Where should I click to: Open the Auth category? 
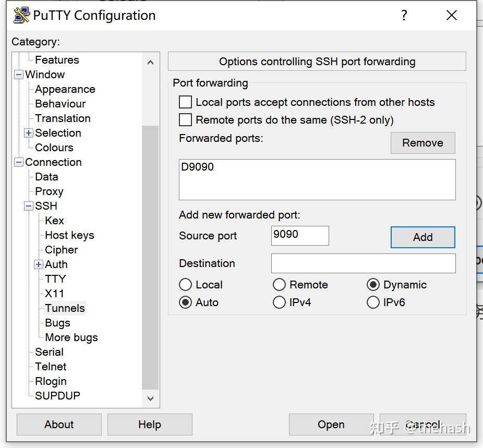point(56,264)
